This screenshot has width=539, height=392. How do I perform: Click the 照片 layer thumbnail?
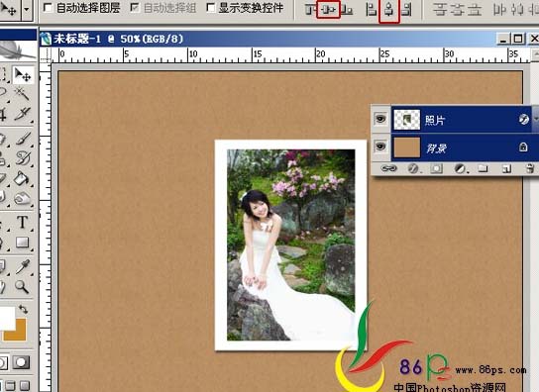pos(406,120)
